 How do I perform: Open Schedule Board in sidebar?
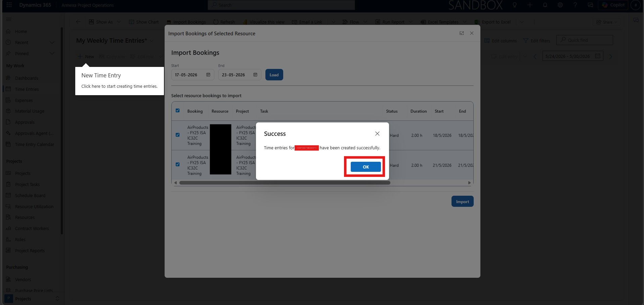[x=30, y=195]
